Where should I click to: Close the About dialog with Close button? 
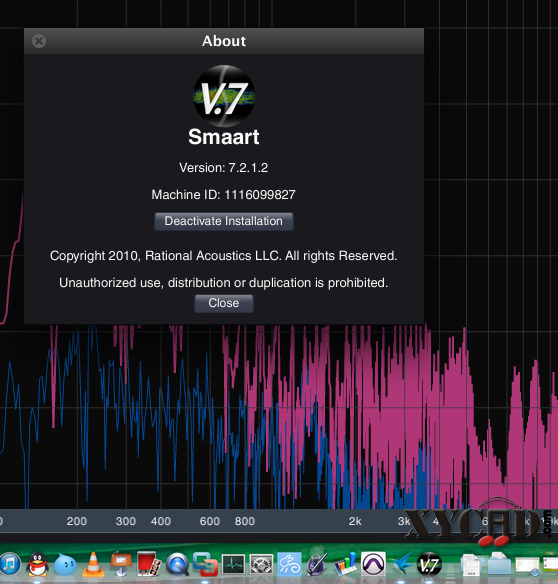(224, 303)
